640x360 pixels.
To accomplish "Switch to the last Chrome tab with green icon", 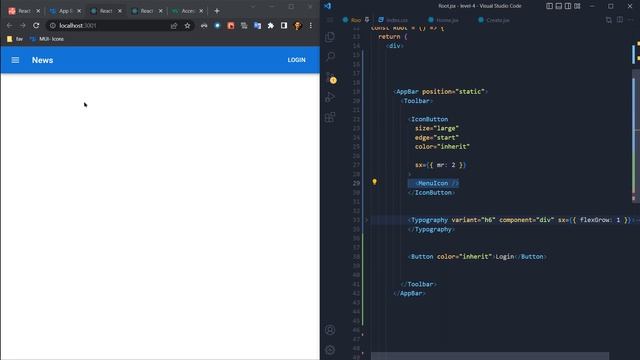I will pos(187,11).
